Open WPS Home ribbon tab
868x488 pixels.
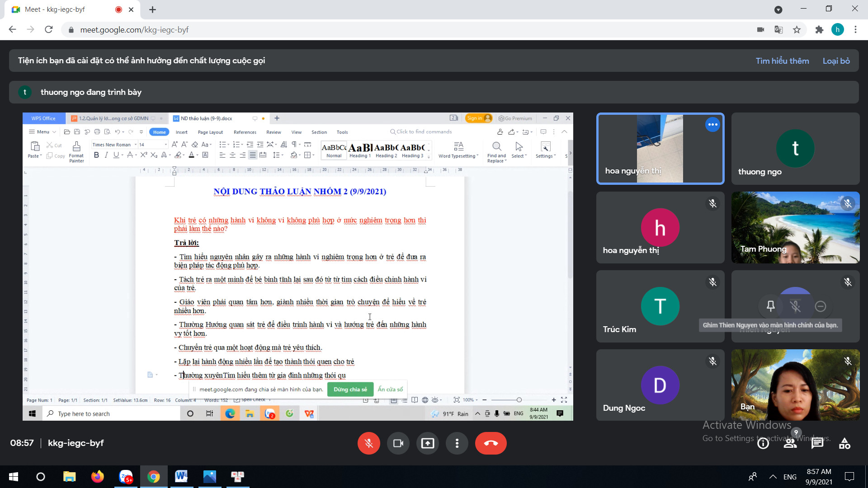click(159, 132)
